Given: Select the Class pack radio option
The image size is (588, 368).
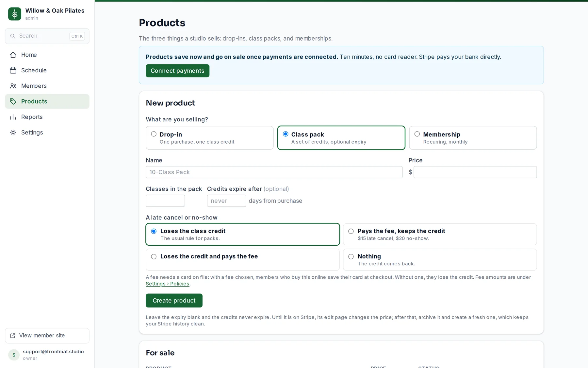Looking at the screenshot, I should pos(286,134).
